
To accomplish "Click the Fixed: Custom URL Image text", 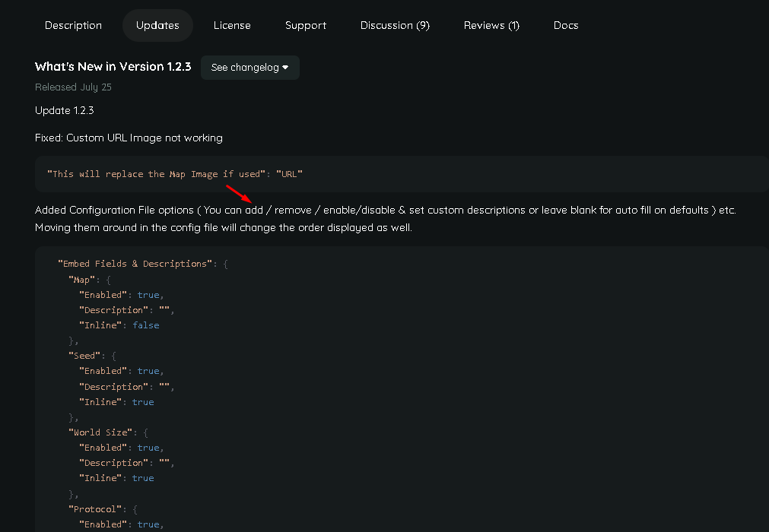I will click(x=129, y=138).
